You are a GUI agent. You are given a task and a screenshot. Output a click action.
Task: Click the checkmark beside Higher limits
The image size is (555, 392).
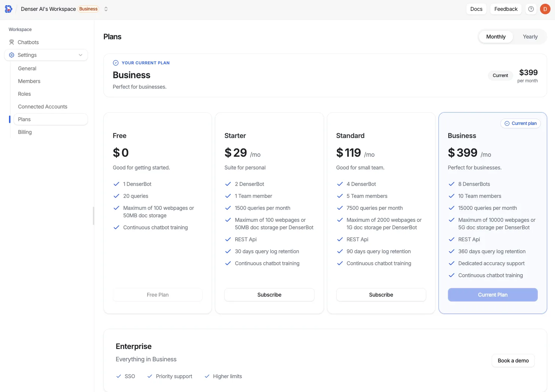click(x=207, y=376)
